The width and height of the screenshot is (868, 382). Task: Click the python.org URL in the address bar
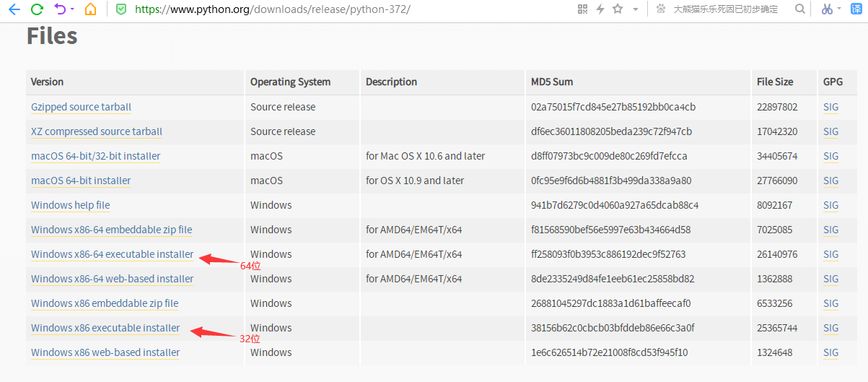273,9
